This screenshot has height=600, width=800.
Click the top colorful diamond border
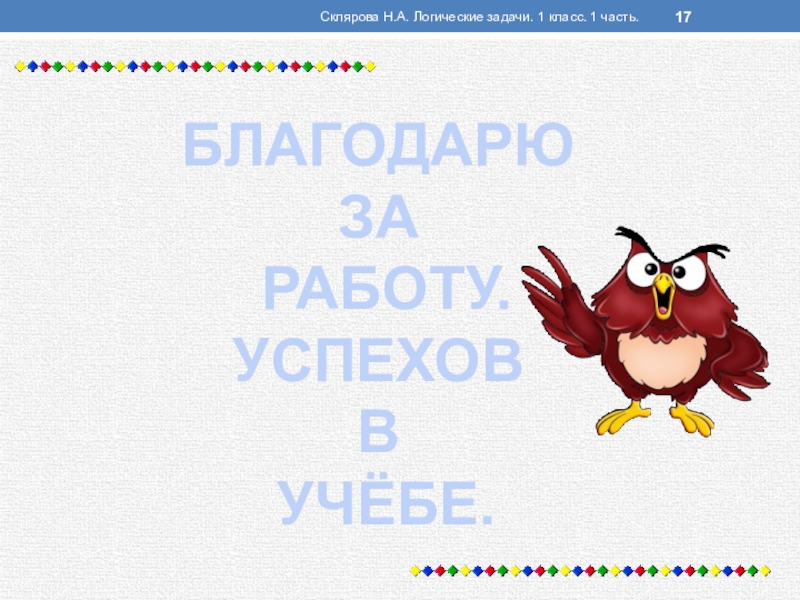point(194,67)
